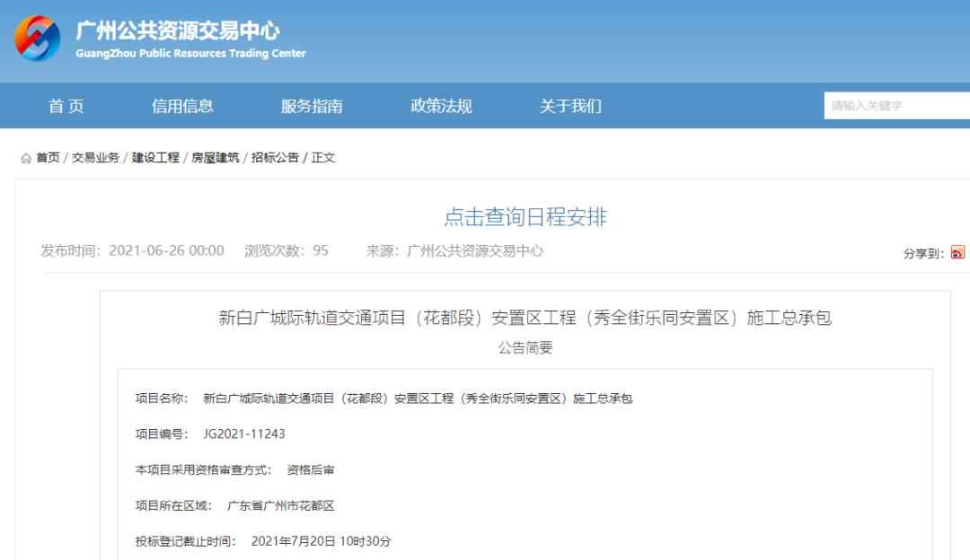Share to Weibo via red icon

click(x=957, y=252)
